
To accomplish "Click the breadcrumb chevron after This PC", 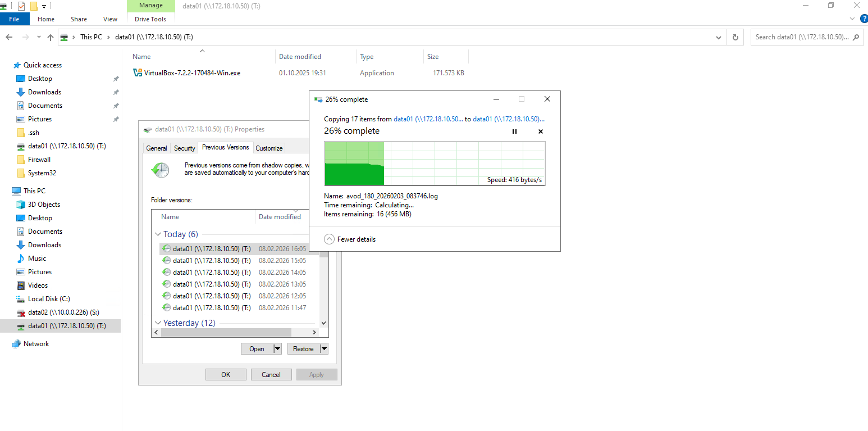I will coord(109,37).
